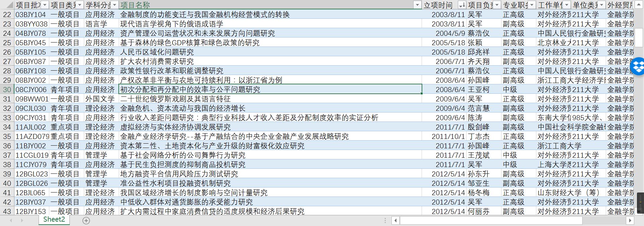The image size is (644, 226).
Task: Select row 30 header
Action: [7, 89]
